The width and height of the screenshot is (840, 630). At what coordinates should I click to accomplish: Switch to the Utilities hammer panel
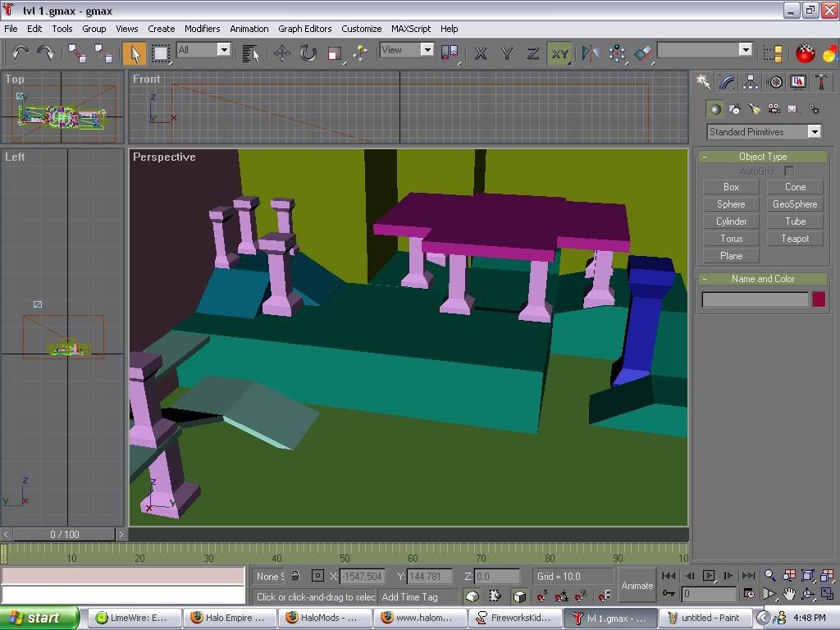(821, 82)
